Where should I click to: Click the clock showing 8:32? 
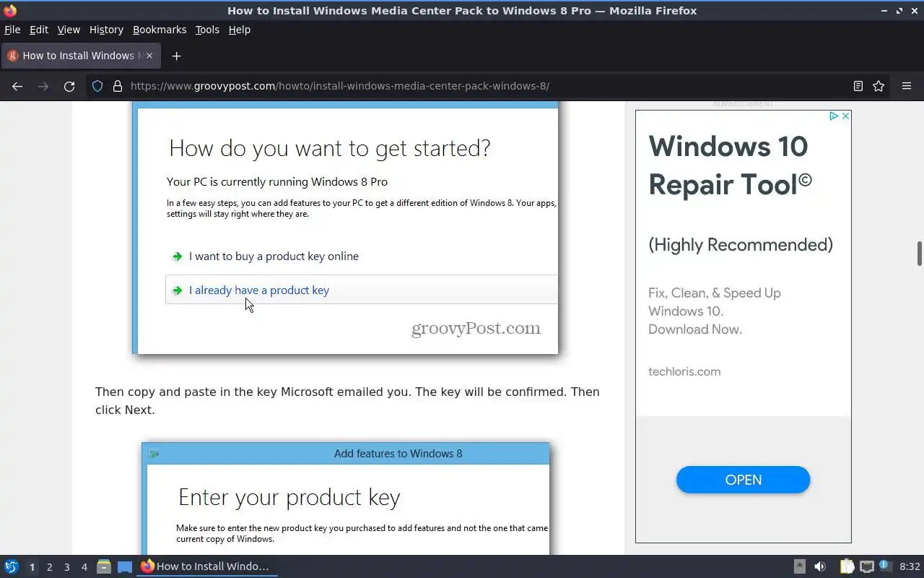(x=910, y=566)
